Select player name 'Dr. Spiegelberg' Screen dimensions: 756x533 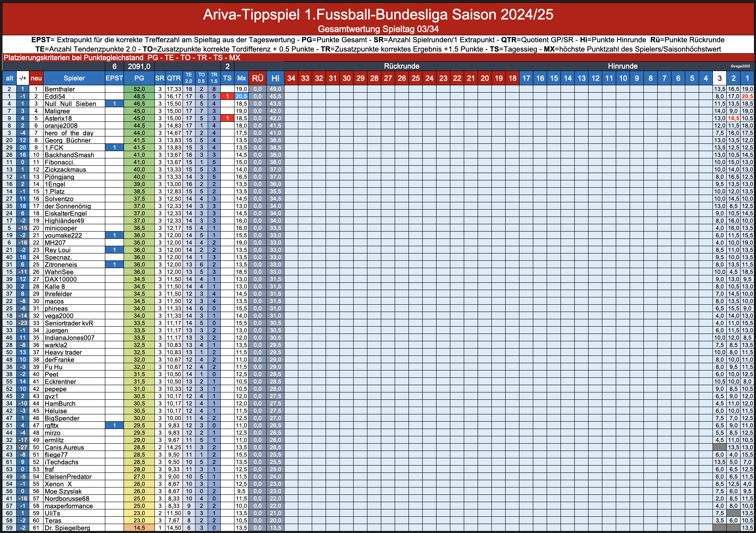[67, 528]
